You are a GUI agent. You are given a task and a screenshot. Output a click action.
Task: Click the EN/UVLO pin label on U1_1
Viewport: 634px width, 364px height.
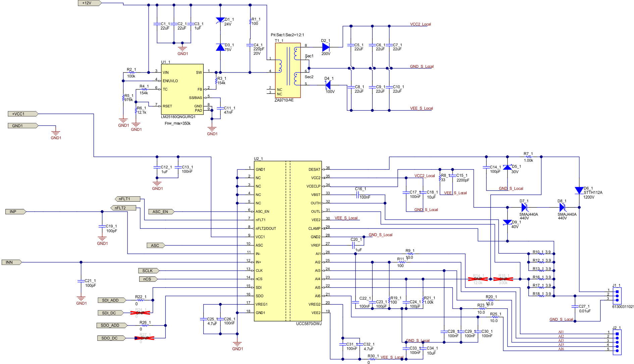click(x=170, y=81)
